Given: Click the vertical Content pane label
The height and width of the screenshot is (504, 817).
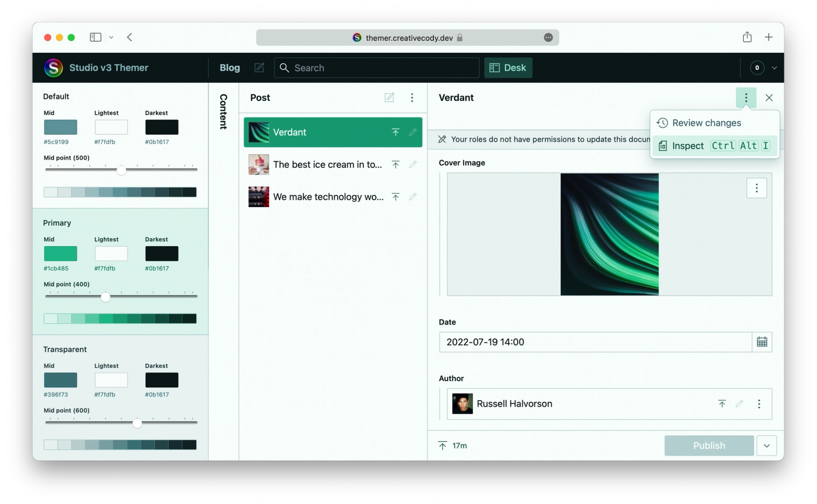Looking at the screenshot, I should (x=223, y=111).
